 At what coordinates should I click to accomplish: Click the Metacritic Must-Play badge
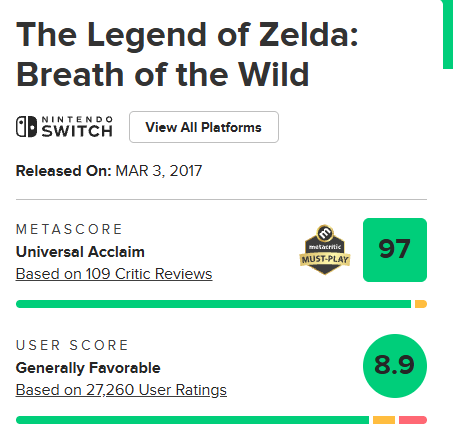pos(325,250)
